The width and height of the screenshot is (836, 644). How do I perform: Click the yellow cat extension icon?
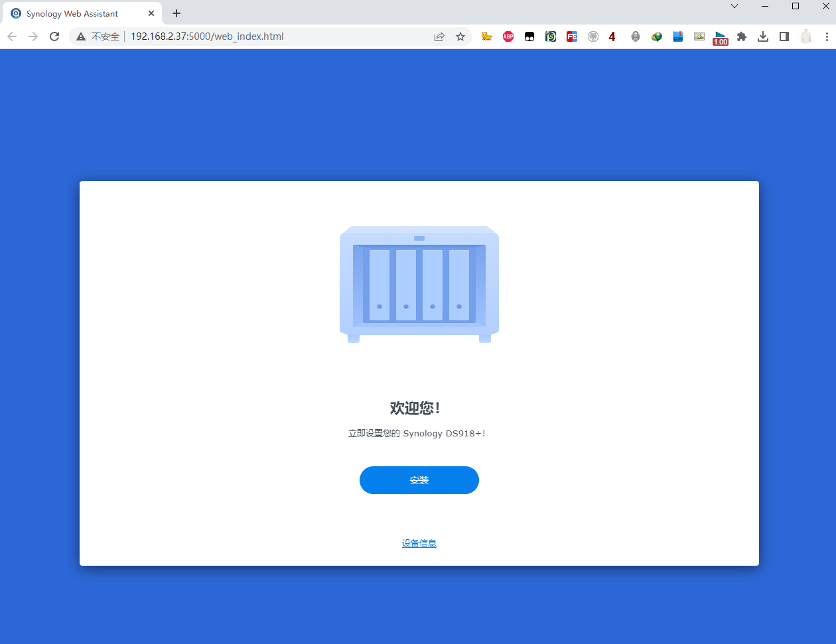(487, 36)
